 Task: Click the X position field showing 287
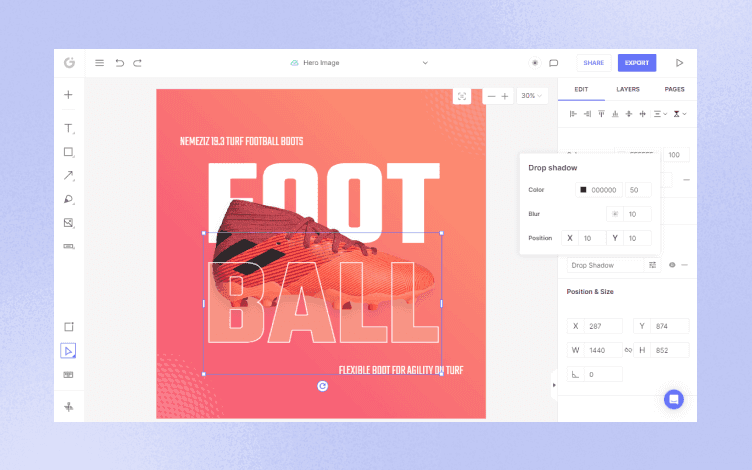coord(595,326)
